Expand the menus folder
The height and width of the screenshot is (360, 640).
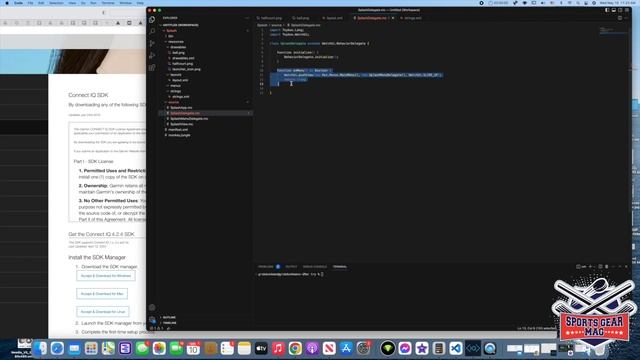click(176, 86)
